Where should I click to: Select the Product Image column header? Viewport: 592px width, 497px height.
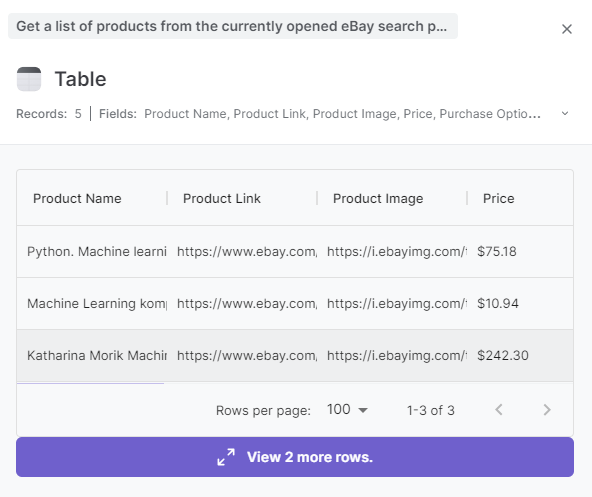click(378, 198)
